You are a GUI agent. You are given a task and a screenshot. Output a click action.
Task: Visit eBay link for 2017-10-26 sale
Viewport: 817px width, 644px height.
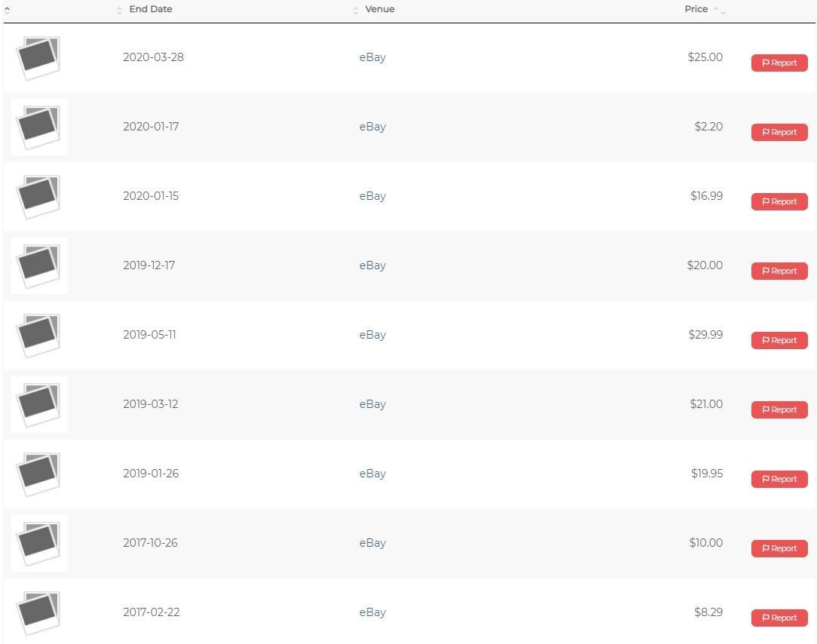[372, 543]
